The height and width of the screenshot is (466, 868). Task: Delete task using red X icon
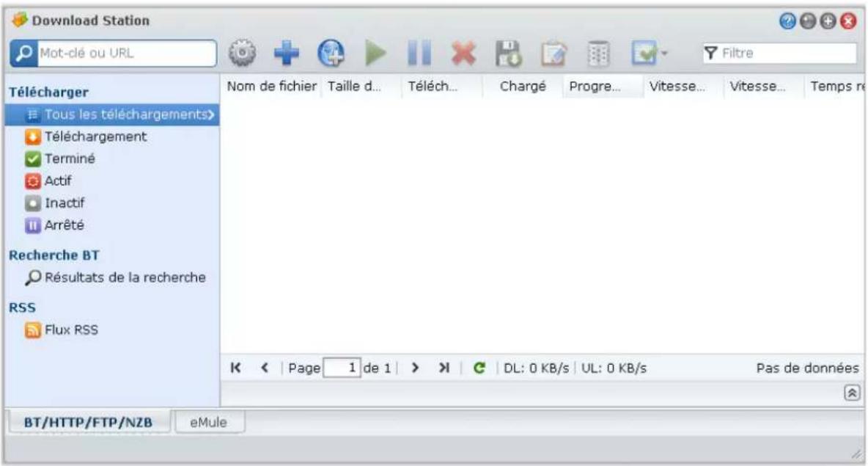[464, 54]
